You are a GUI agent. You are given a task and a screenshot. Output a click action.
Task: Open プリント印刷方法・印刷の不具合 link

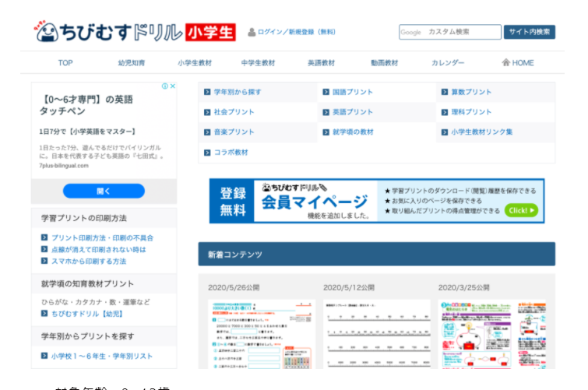point(102,238)
